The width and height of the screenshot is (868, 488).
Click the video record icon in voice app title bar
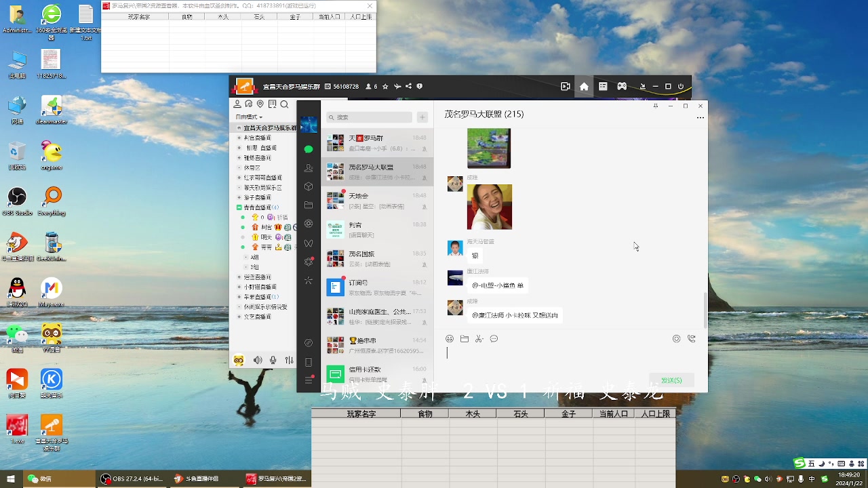coord(565,87)
